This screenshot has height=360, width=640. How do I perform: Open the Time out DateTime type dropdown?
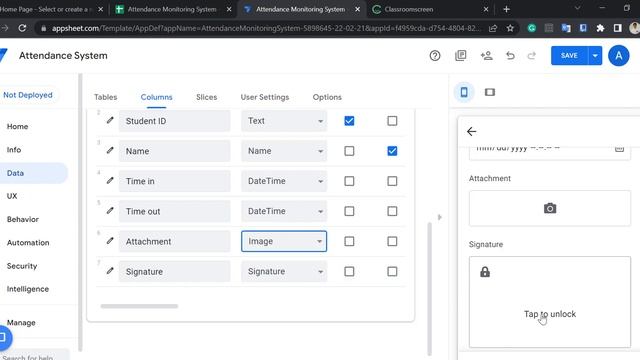(x=284, y=211)
